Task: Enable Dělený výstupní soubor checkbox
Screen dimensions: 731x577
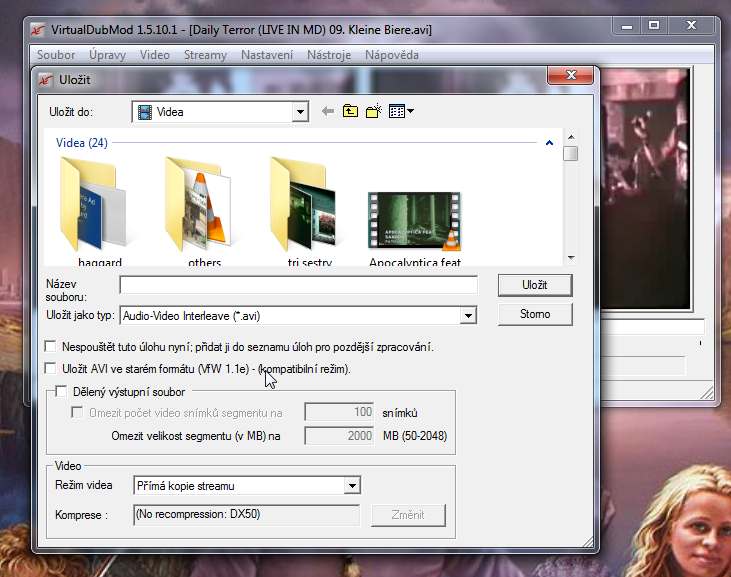Action: tap(61, 391)
